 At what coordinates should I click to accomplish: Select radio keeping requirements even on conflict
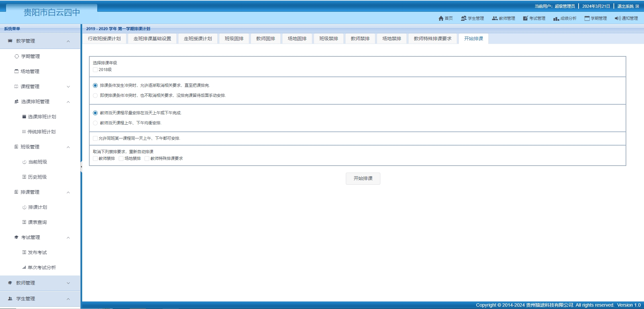pos(95,96)
